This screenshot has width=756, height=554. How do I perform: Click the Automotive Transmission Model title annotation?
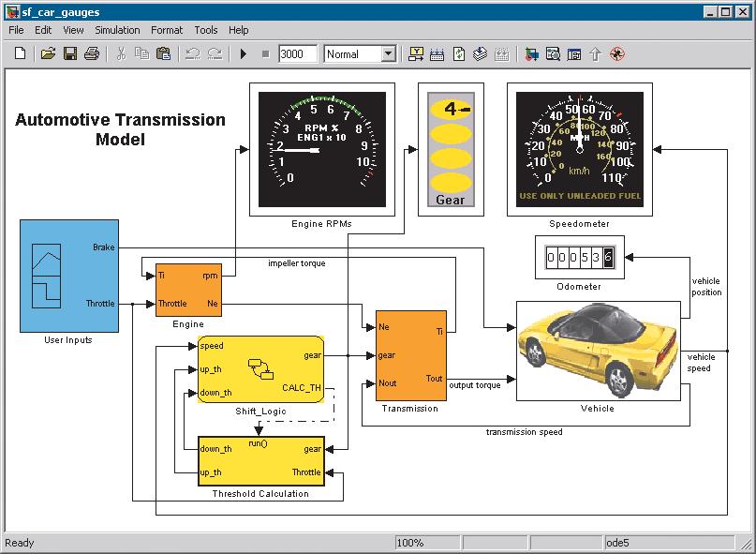(x=120, y=128)
